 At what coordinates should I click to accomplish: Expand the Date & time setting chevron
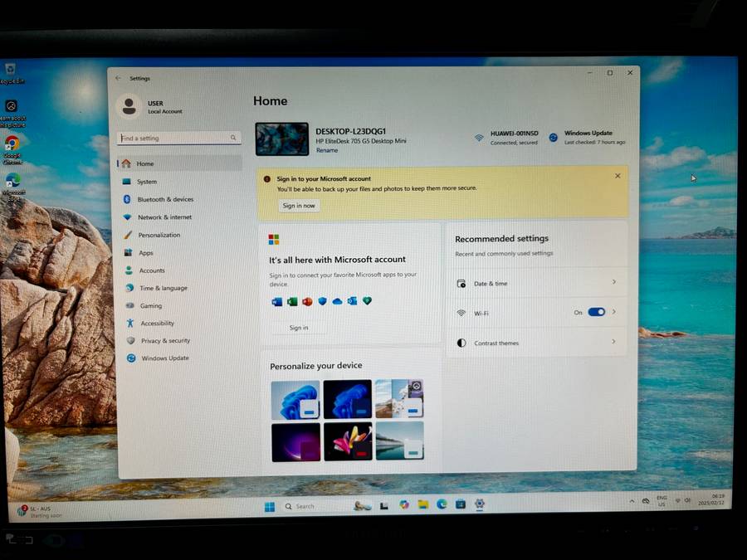pos(614,282)
